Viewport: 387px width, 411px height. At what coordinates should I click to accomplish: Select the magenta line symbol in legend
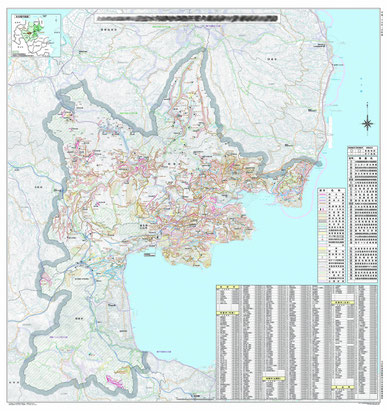coord(323,194)
